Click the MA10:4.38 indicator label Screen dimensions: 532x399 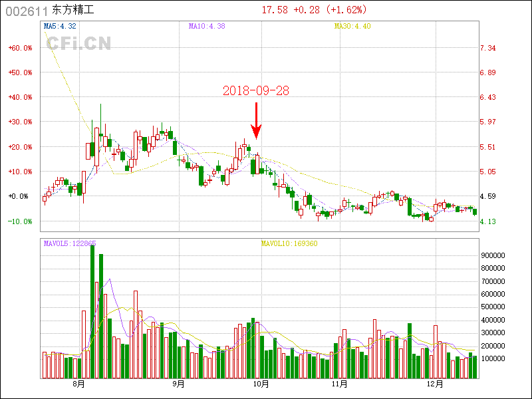click(207, 26)
